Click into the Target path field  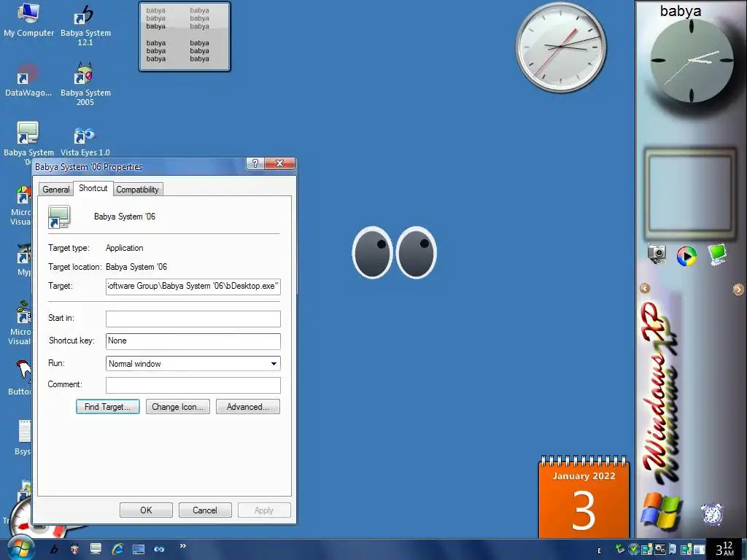(193, 286)
